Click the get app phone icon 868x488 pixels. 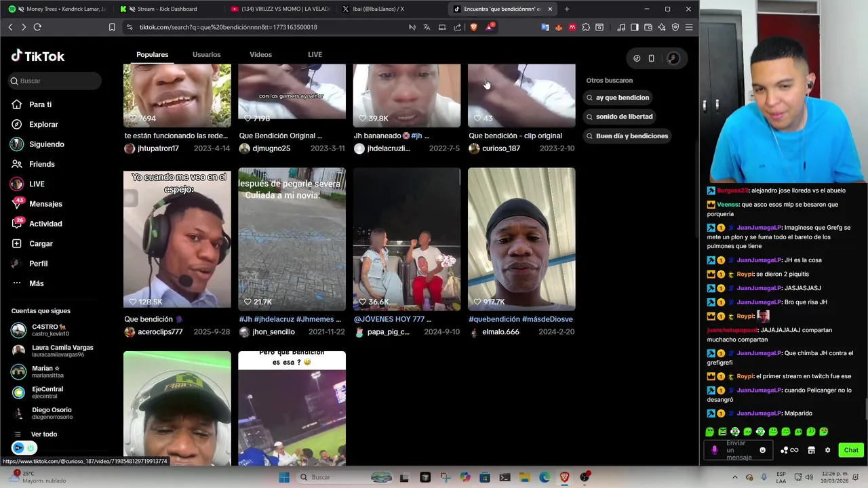[x=651, y=58]
